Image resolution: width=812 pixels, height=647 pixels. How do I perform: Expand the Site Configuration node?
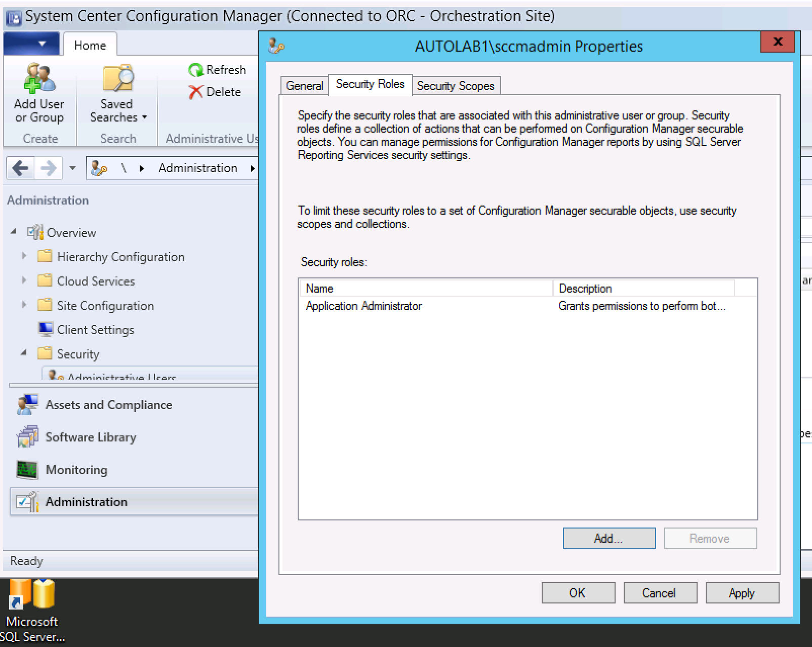tap(24, 304)
